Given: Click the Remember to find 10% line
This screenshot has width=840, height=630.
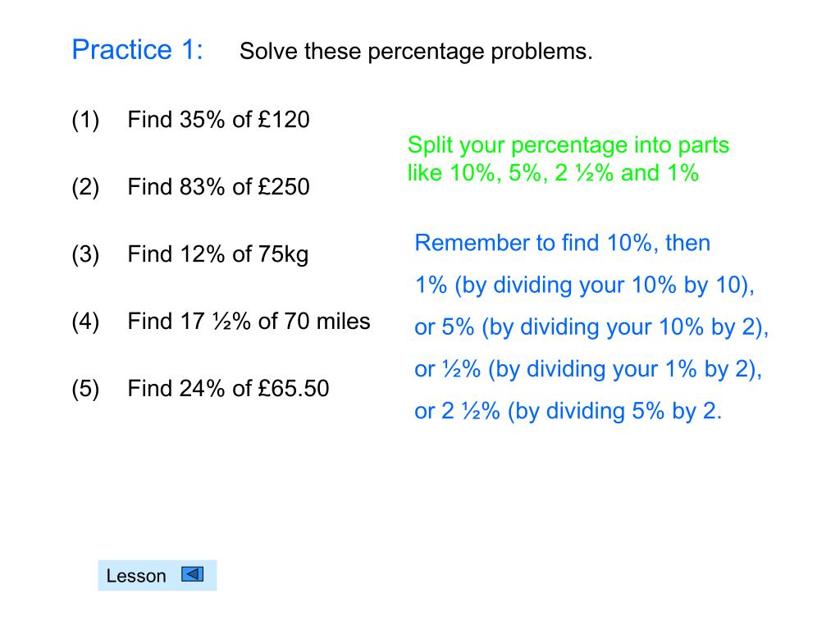Looking at the screenshot, I should coord(563,243).
